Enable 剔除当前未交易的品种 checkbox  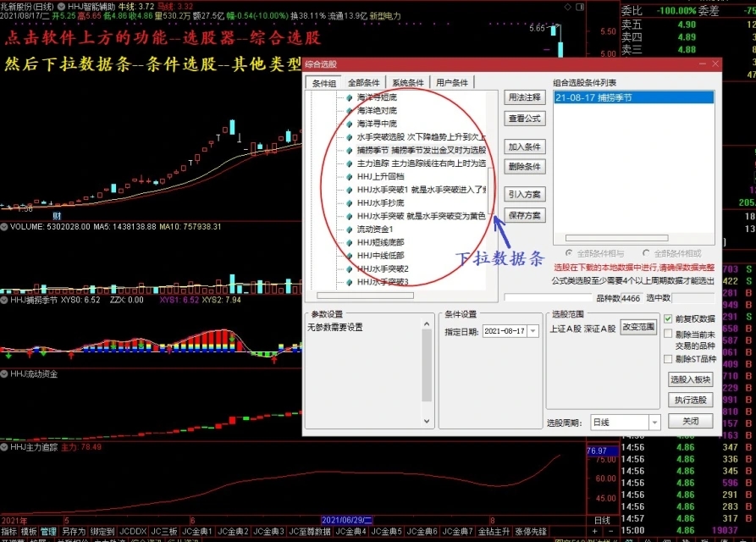pyautogui.click(x=669, y=335)
